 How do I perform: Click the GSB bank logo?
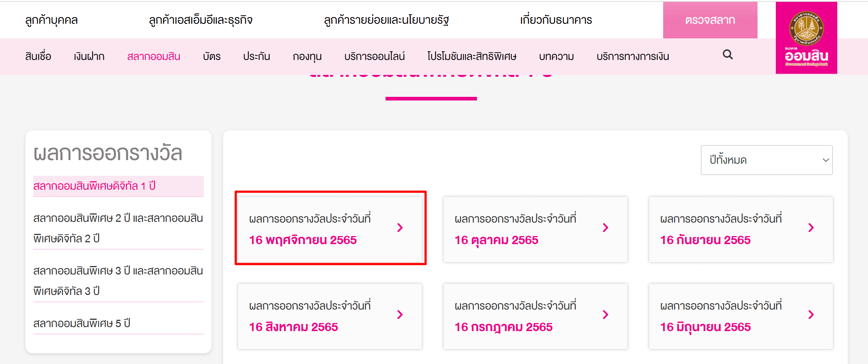coord(806,38)
